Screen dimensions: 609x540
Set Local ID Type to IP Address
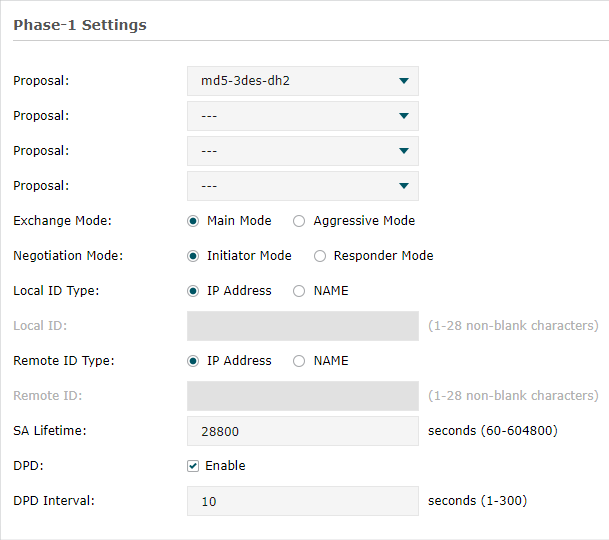193,291
